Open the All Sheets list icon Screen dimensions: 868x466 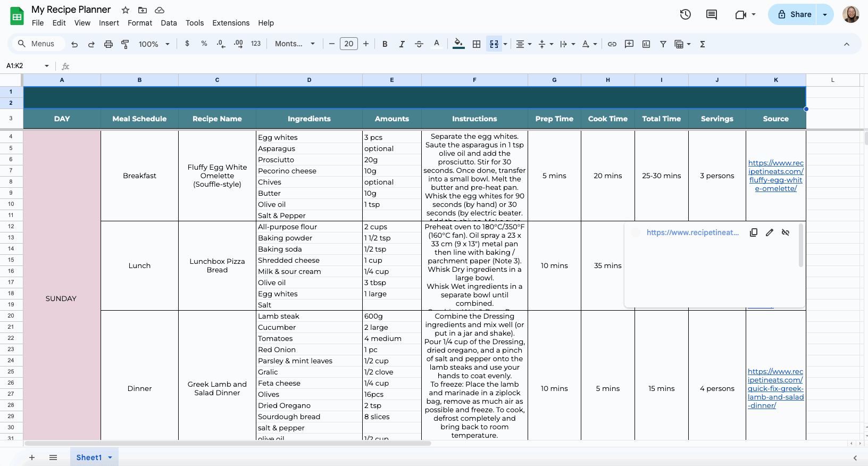pyautogui.click(x=53, y=457)
